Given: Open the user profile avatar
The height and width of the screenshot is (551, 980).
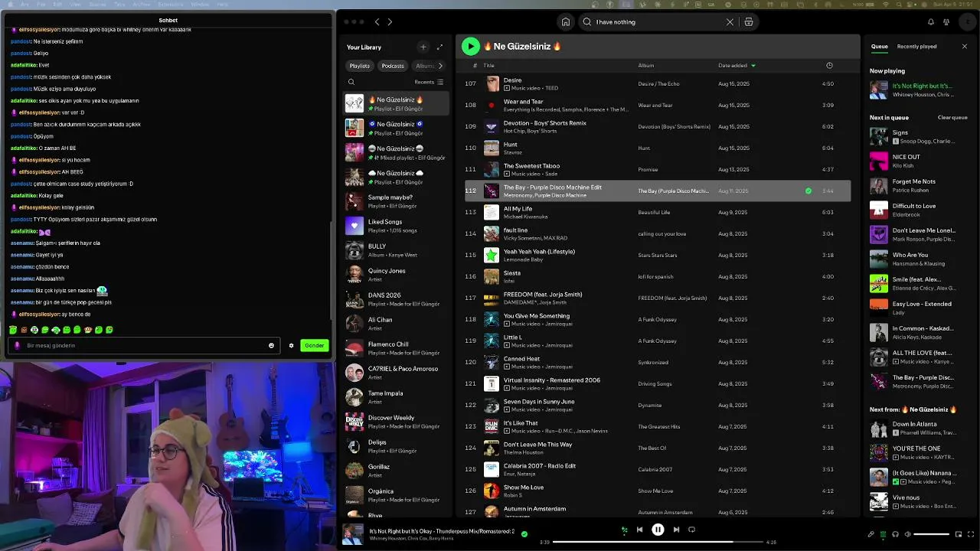Looking at the screenshot, I should tap(969, 22).
